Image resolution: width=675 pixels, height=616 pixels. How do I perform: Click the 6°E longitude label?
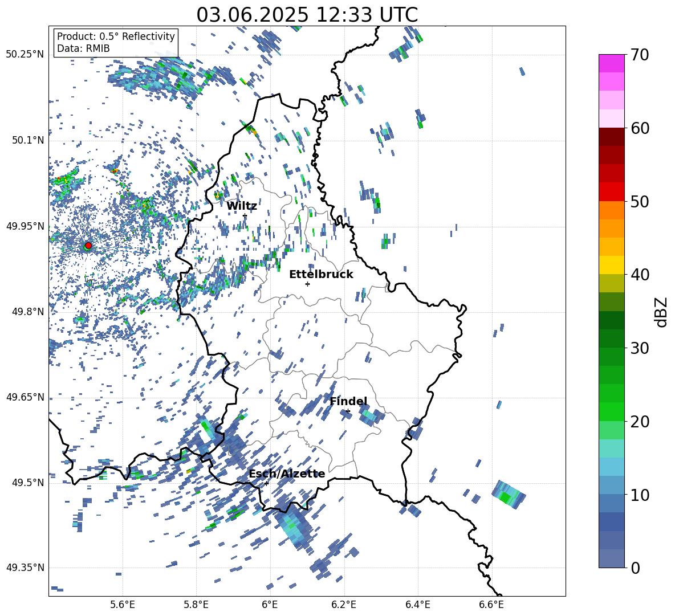(270, 605)
